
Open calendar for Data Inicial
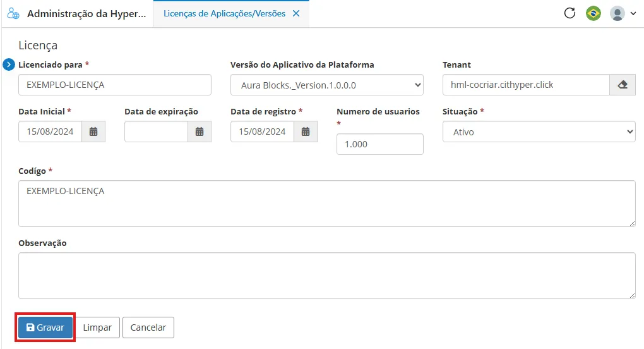click(93, 132)
